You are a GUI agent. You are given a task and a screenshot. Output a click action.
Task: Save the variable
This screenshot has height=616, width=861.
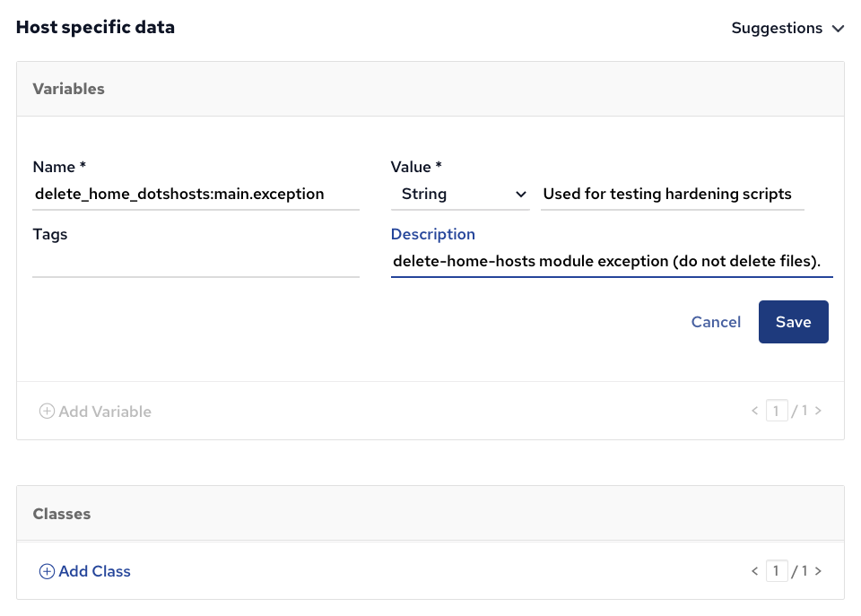click(x=793, y=322)
